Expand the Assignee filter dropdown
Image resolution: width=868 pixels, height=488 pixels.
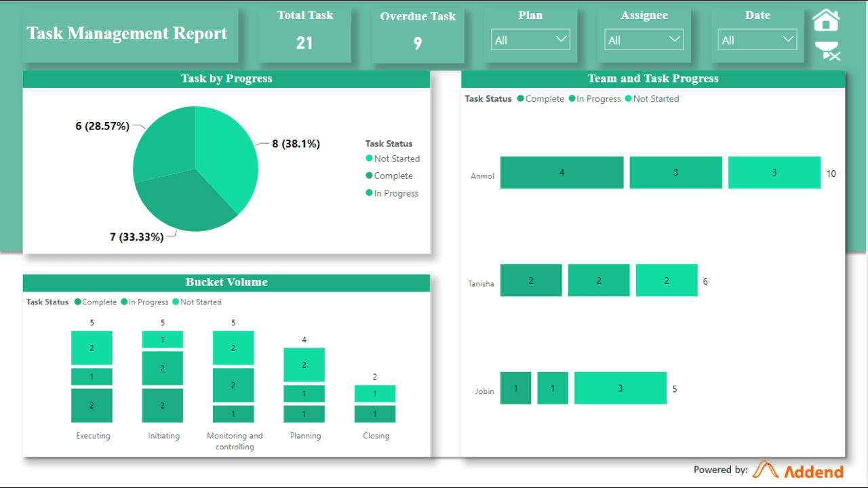(644, 40)
